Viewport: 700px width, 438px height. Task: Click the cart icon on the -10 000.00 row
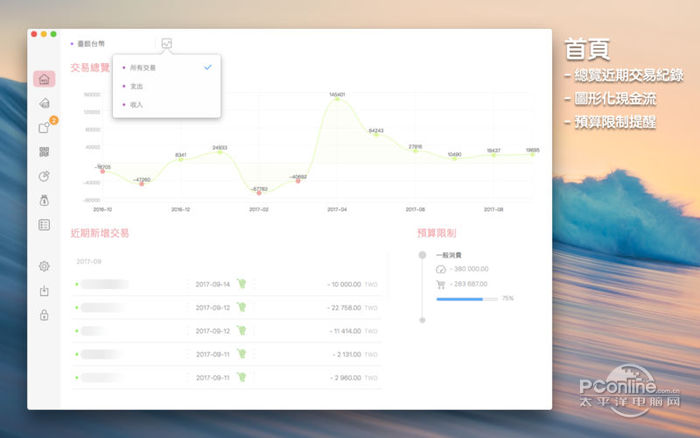coord(242,284)
